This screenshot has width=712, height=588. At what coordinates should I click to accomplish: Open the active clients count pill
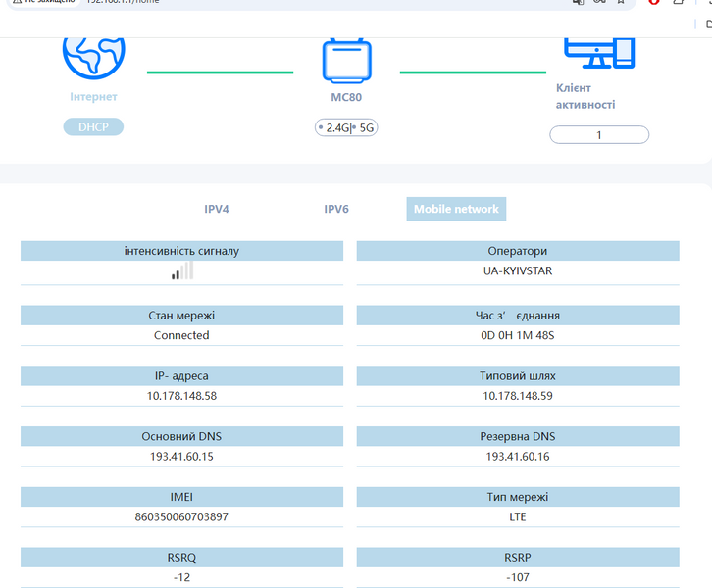(599, 135)
